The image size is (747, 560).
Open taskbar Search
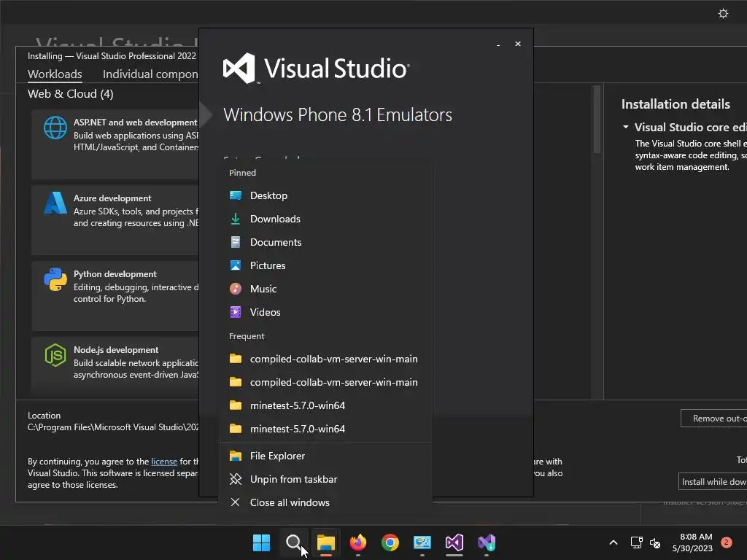click(293, 542)
